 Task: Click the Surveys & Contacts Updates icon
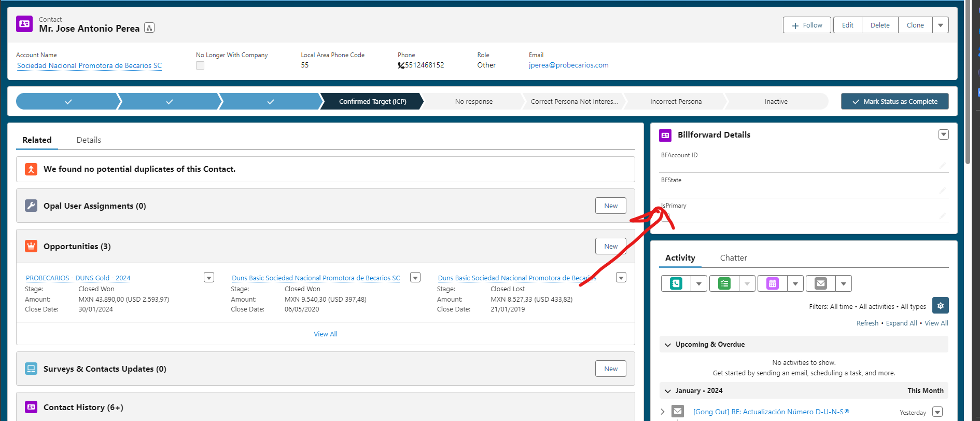[31, 369]
